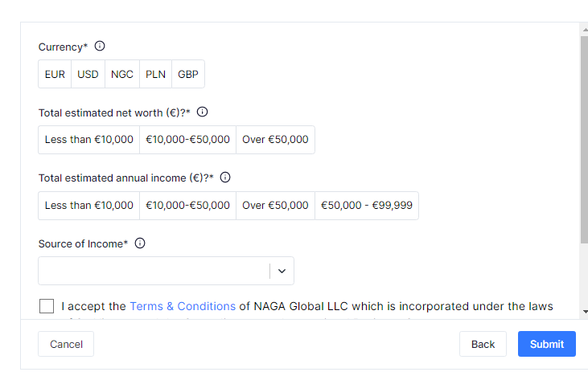This screenshot has width=588, height=372.
Task: Click the scrollbar down arrow
Action: [x=584, y=312]
